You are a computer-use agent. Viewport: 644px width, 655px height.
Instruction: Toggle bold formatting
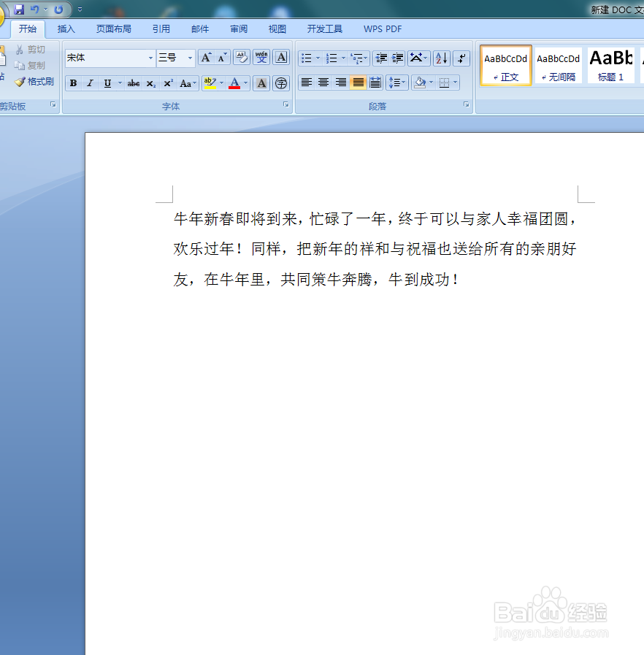[x=74, y=83]
